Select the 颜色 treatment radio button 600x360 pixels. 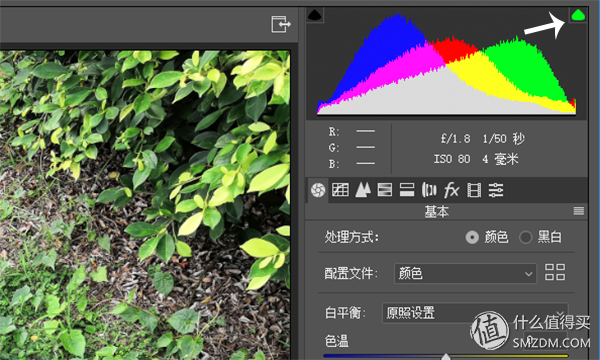point(472,238)
